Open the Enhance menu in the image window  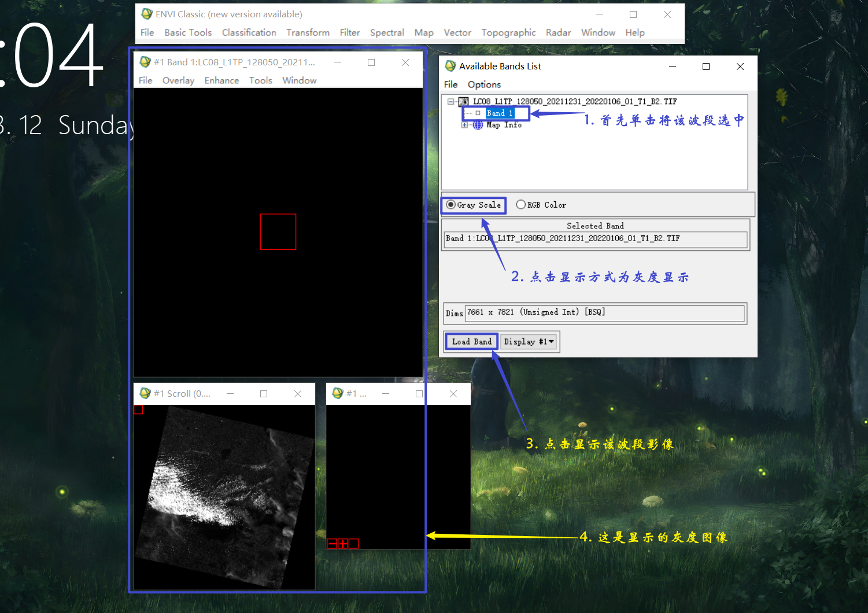[221, 80]
